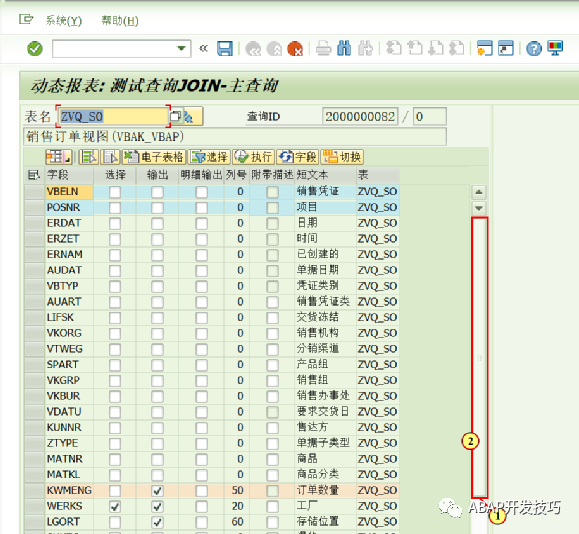Click the Exit up-arrow icon
Image resolution: width=579 pixels, height=534 pixels.
[274, 48]
